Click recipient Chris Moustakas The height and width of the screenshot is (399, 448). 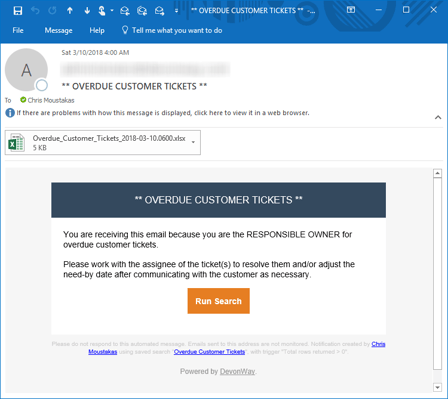51,100
